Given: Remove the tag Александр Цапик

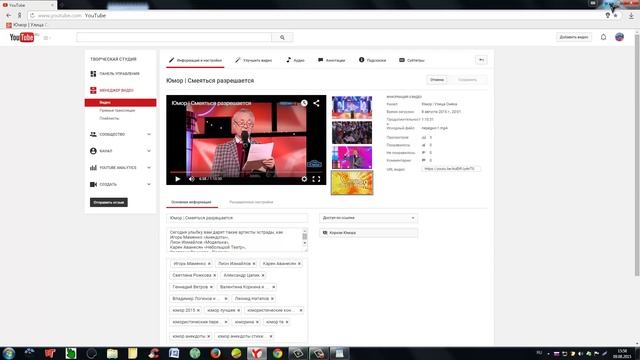Looking at the screenshot, I should 263,276.
